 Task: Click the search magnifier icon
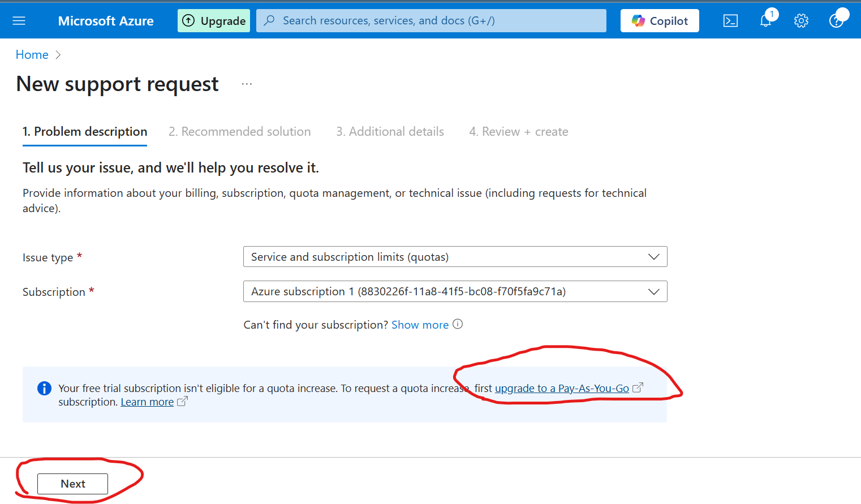pyautogui.click(x=269, y=21)
